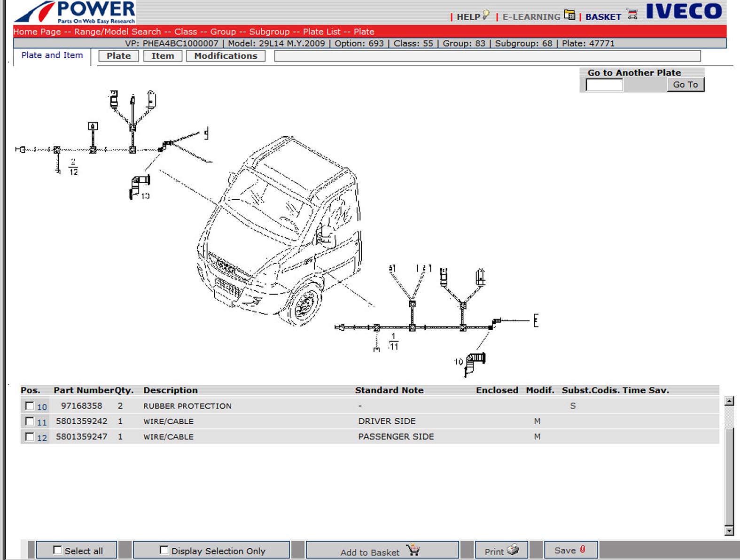
Task: Open the E-Learning book icon
Action: 569,15
